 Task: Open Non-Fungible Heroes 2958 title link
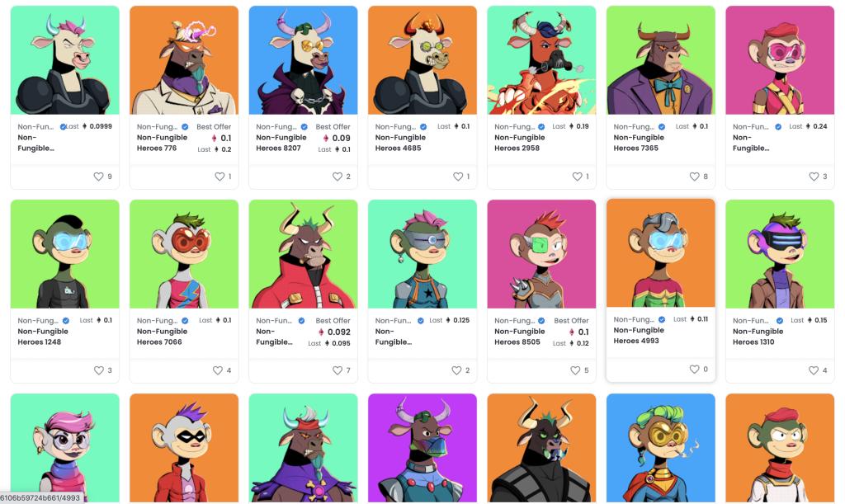coord(520,143)
